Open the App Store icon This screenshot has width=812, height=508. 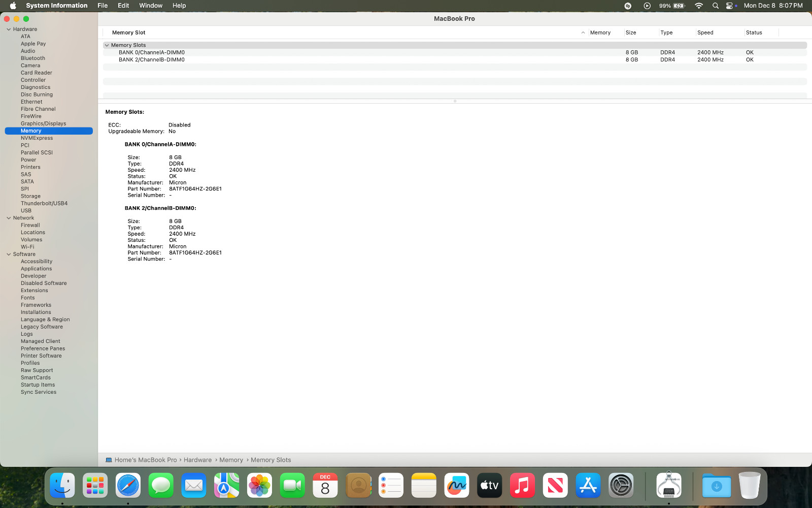(588, 485)
